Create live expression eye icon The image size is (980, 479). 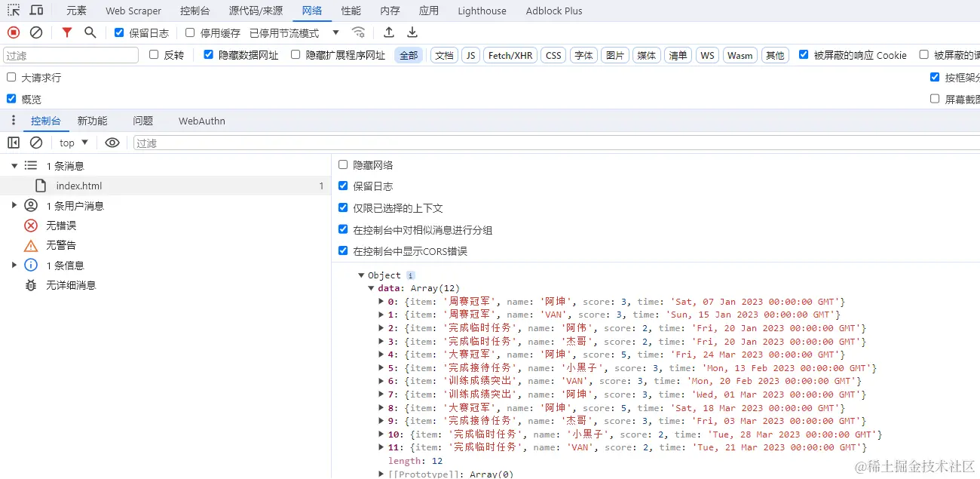click(112, 143)
